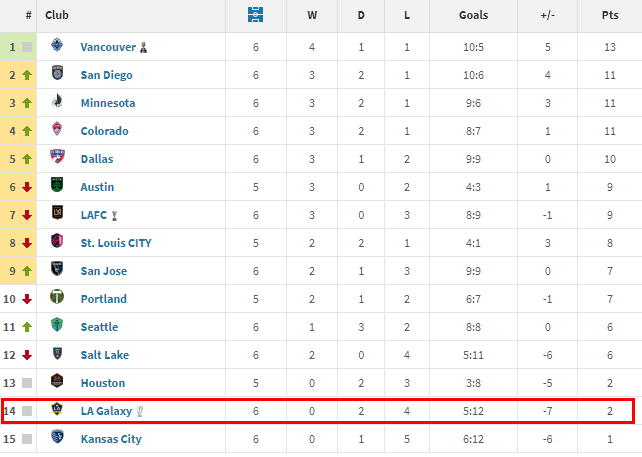This screenshot has height=457, width=642.
Task: Open the Houston club link
Action: pos(103,383)
